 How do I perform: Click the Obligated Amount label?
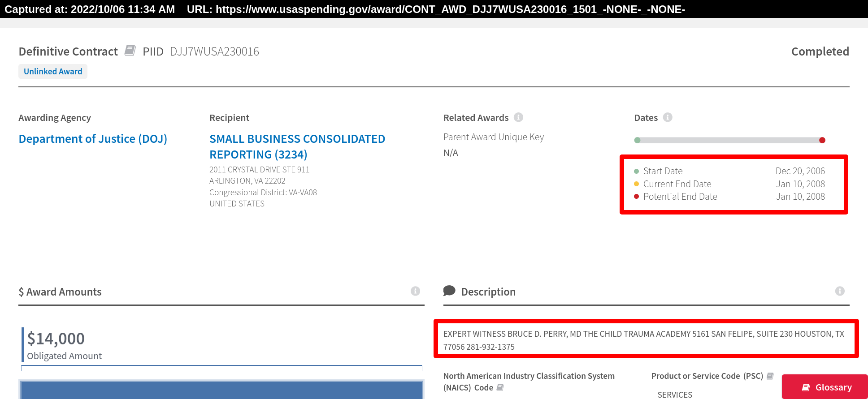[x=64, y=356]
